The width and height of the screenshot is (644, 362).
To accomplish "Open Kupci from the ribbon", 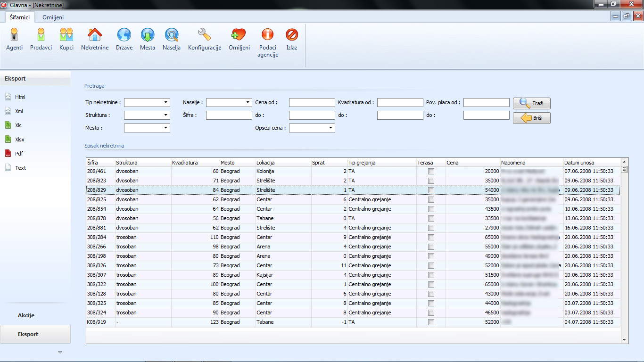I will [x=66, y=35].
